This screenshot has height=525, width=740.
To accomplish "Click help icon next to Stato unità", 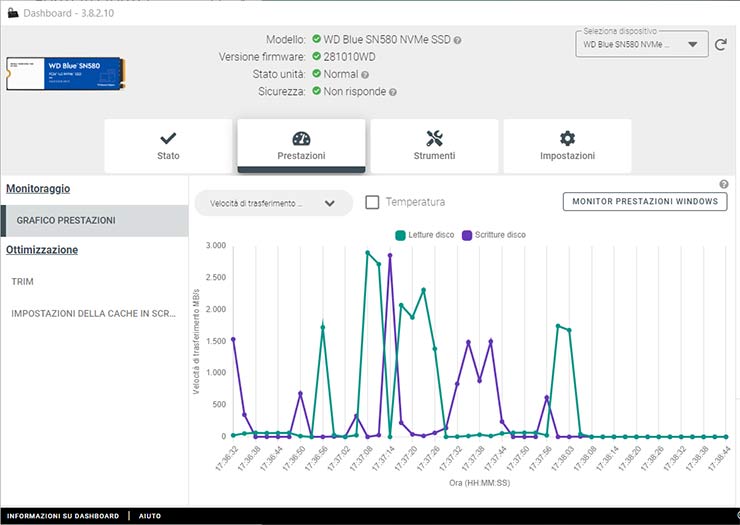I will pos(365,74).
